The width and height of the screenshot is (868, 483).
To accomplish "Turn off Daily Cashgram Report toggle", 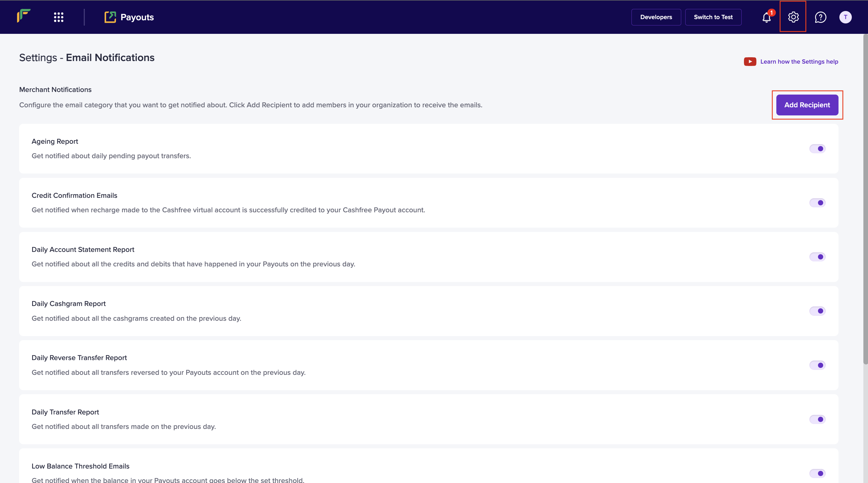I will point(817,311).
